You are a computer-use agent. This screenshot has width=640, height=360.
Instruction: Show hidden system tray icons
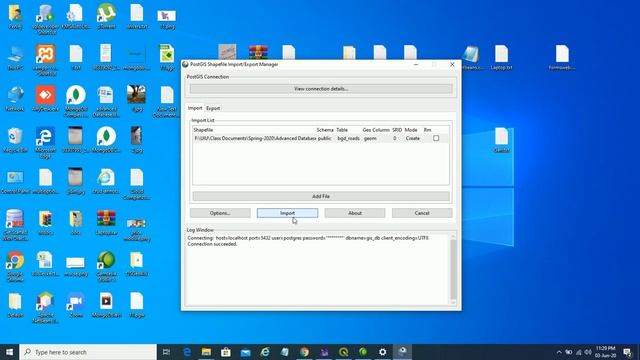pyautogui.click(x=559, y=352)
